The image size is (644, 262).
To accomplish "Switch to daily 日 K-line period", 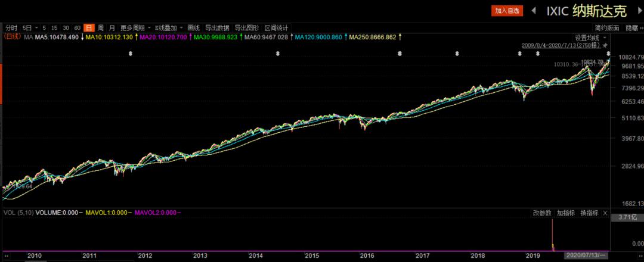I will pos(88,28).
